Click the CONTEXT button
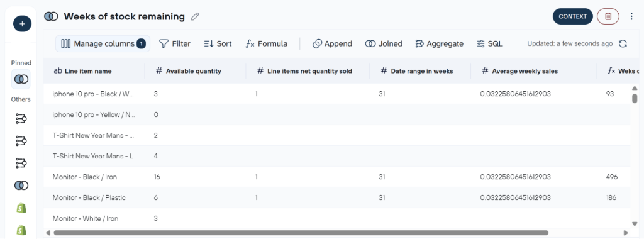Viewport: 644px width, 239px height. pyautogui.click(x=572, y=16)
